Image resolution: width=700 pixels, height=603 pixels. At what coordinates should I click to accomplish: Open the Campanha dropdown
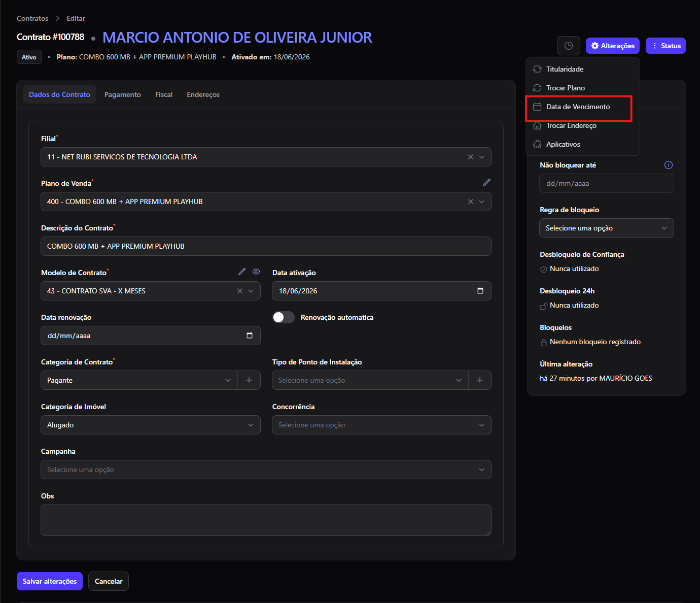(266, 470)
